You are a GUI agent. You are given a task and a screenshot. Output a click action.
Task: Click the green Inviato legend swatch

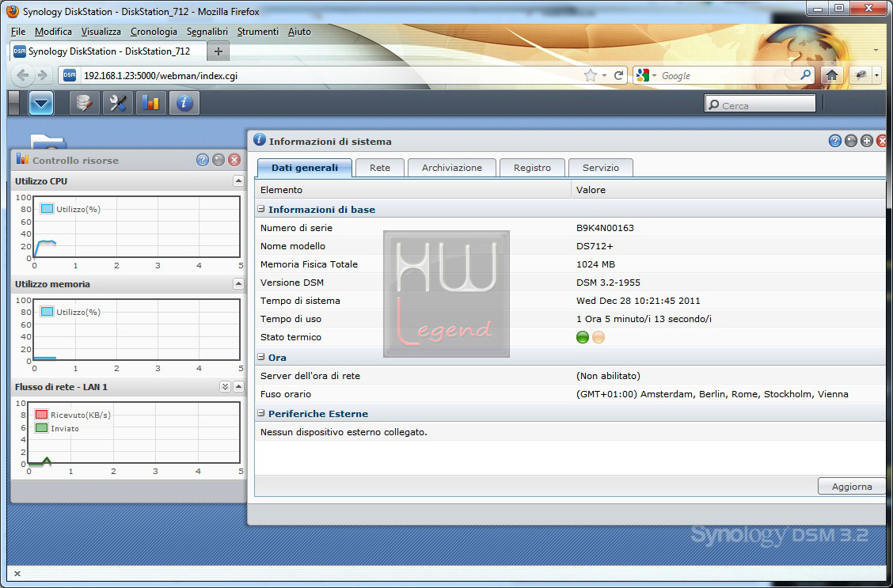(41, 428)
